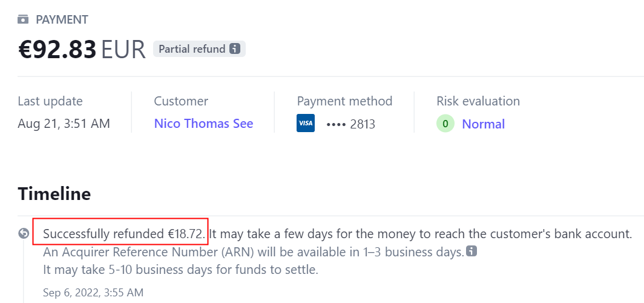Click the card number ending in 2813
Screen dimensions: 644x303
pos(350,124)
